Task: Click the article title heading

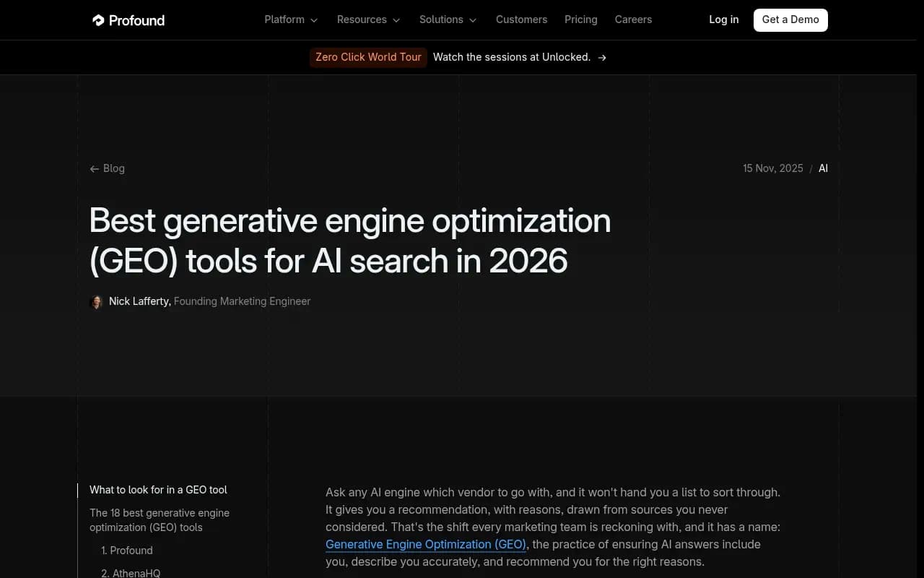Action: [x=350, y=241]
